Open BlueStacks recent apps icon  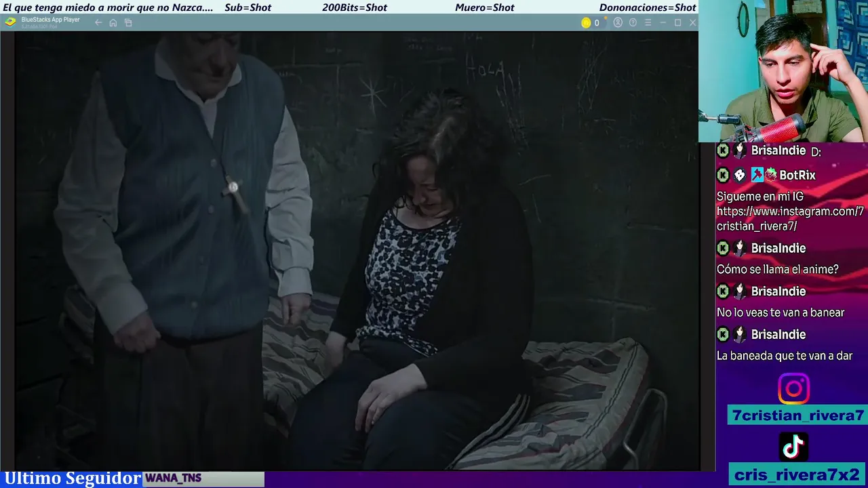click(x=128, y=22)
